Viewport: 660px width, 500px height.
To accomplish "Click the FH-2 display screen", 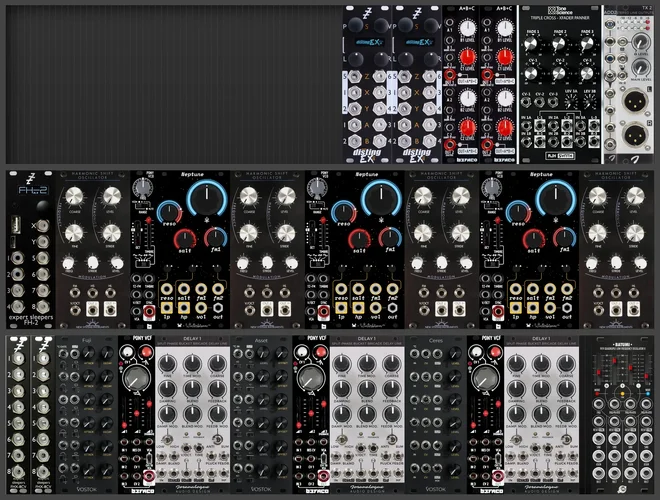I will (x=32, y=191).
